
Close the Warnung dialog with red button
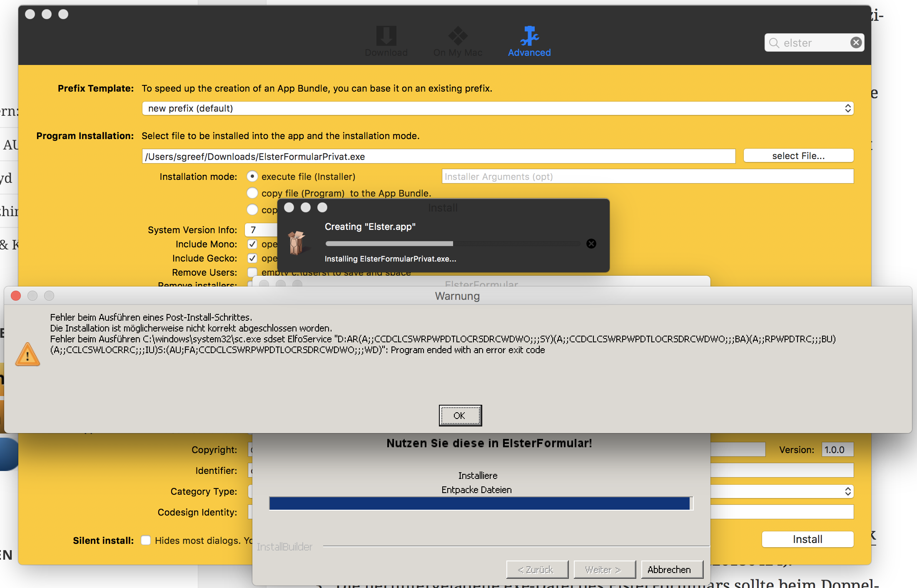click(16, 296)
